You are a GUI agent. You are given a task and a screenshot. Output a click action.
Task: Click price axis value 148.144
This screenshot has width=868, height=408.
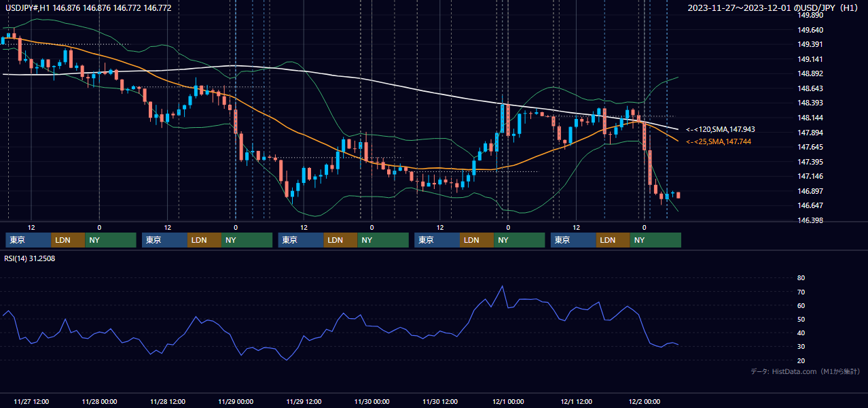(x=810, y=118)
